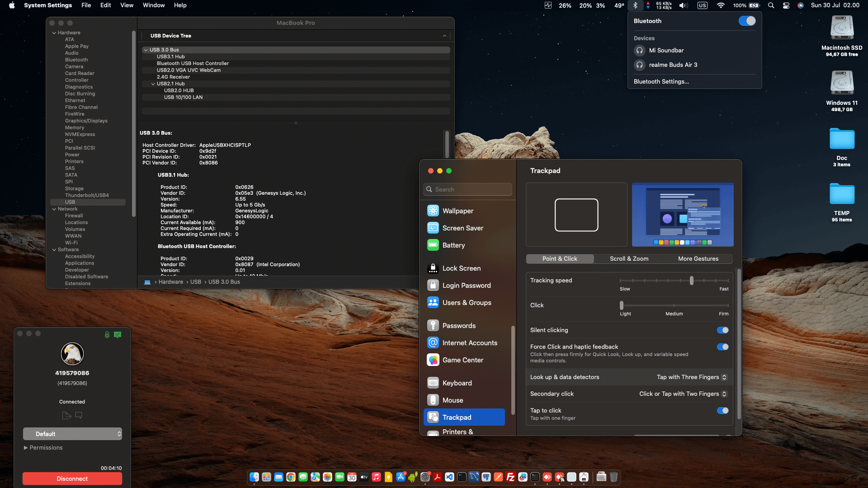Collapse the Hardware section in sidebar

pos(54,33)
